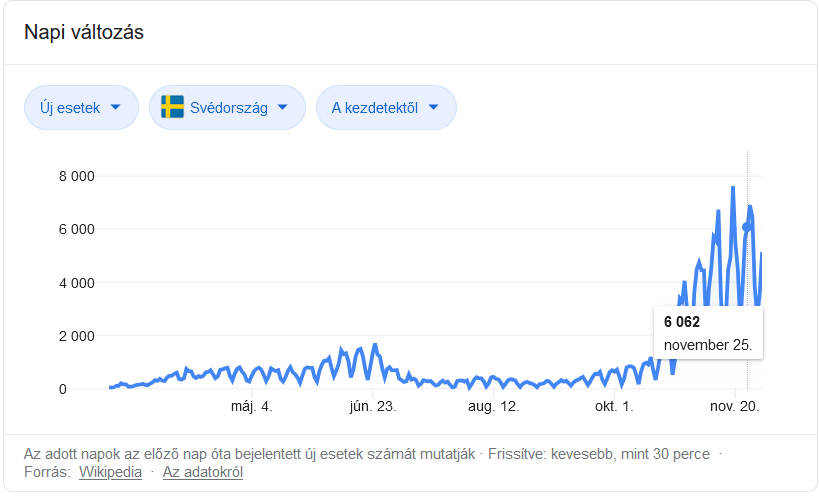
Task: Click the "8 000" y-axis label
Action: (77, 177)
